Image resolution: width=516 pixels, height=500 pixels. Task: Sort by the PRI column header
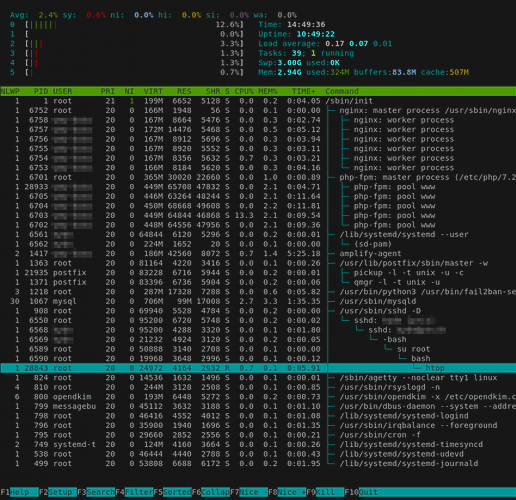coord(108,91)
